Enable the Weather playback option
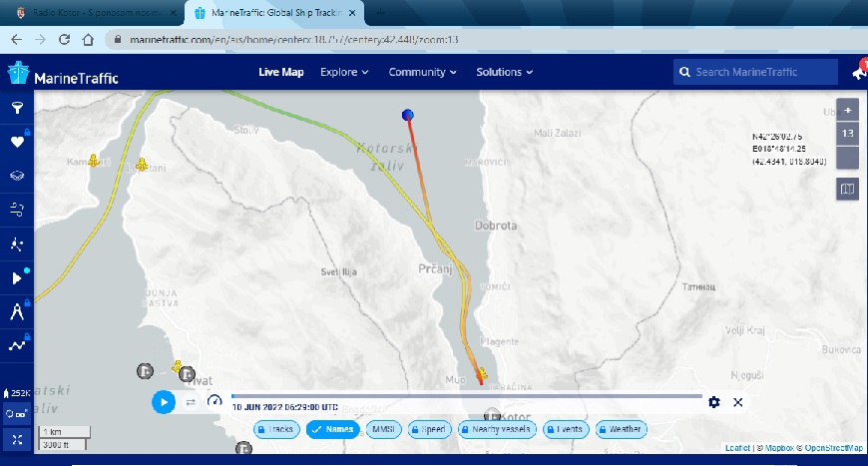This screenshot has height=466, width=868. (622, 429)
